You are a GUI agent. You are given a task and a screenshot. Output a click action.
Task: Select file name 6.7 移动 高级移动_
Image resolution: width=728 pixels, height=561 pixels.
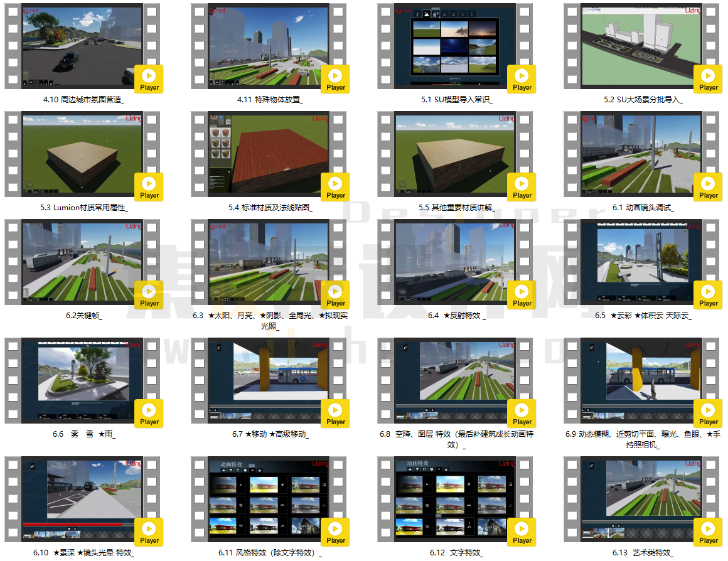(270, 434)
